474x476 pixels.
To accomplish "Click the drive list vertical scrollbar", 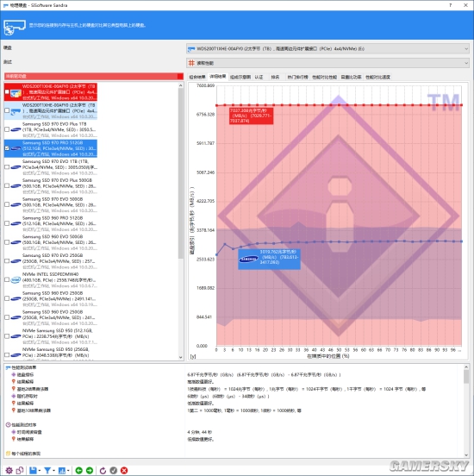I will pyautogui.click(x=181, y=222).
